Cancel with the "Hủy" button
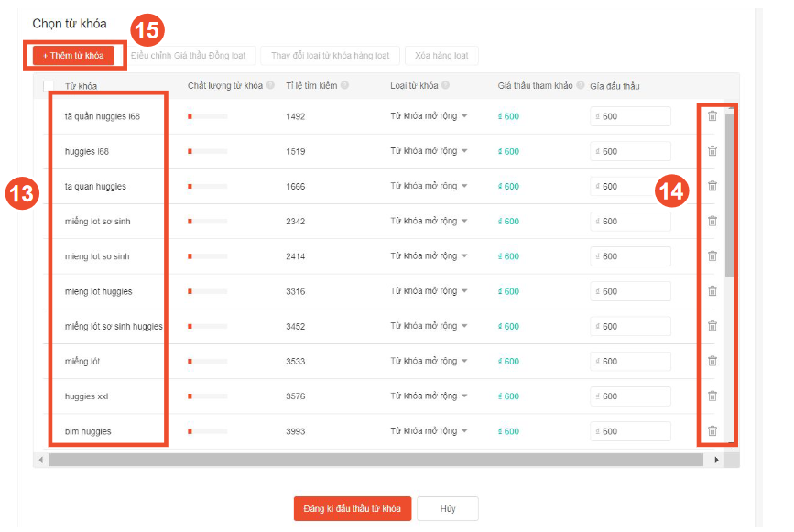Image resolution: width=794 pixels, height=532 pixels. (x=447, y=508)
